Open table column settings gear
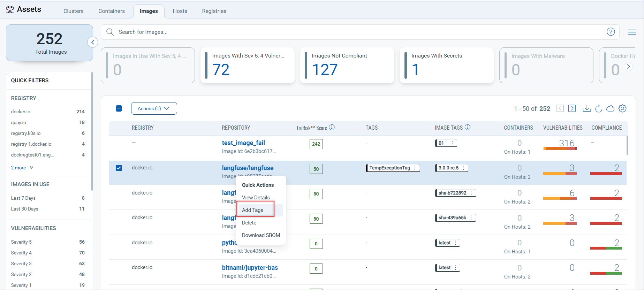Viewport: 644px width, 290px height. pyautogui.click(x=622, y=108)
